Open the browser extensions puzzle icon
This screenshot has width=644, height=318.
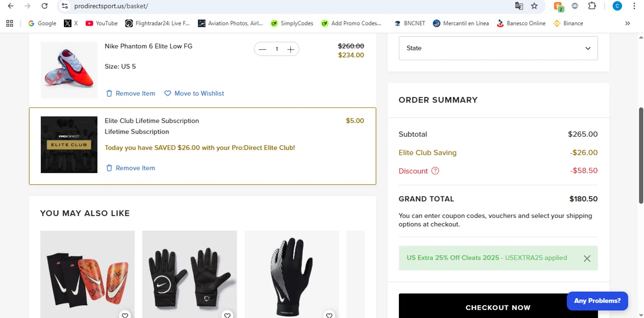pos(592,6)
